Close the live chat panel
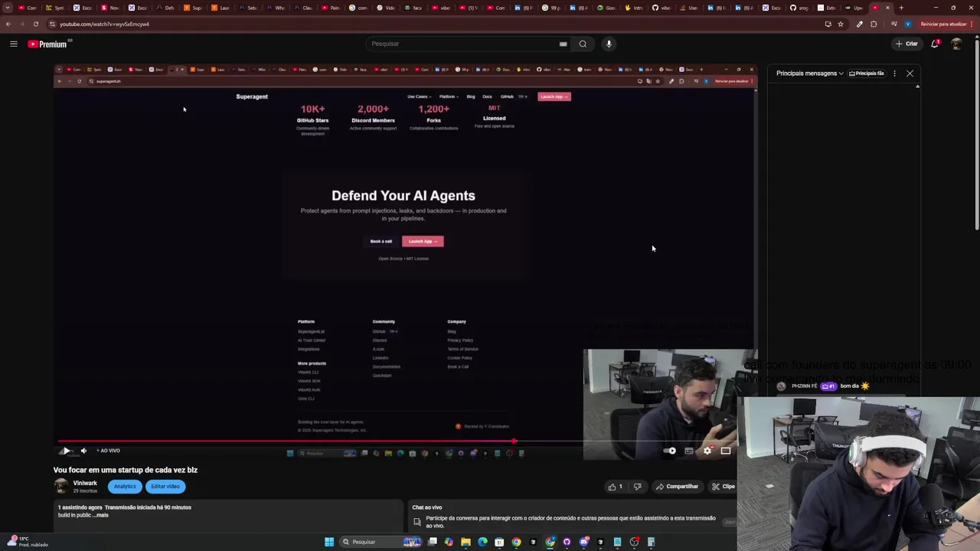The height and width of the screenshot is (551, 980). [x=910, y=73]
